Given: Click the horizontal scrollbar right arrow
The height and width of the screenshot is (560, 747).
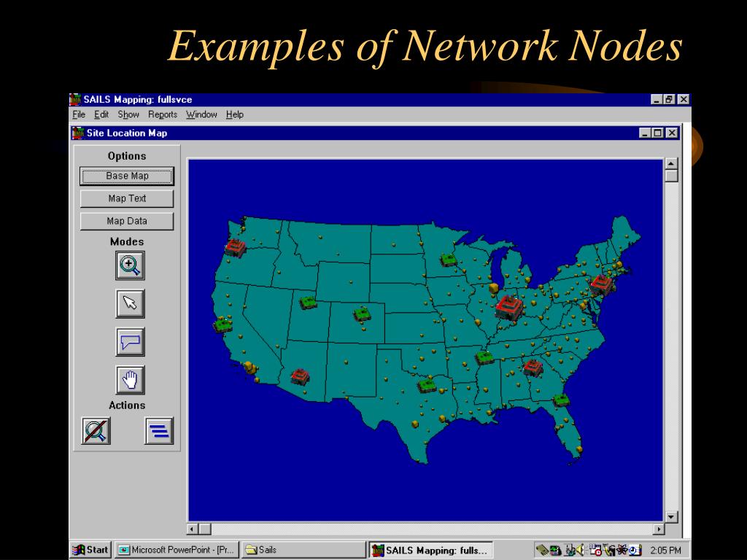Looking at the screenshot, I should pos(659,529).
